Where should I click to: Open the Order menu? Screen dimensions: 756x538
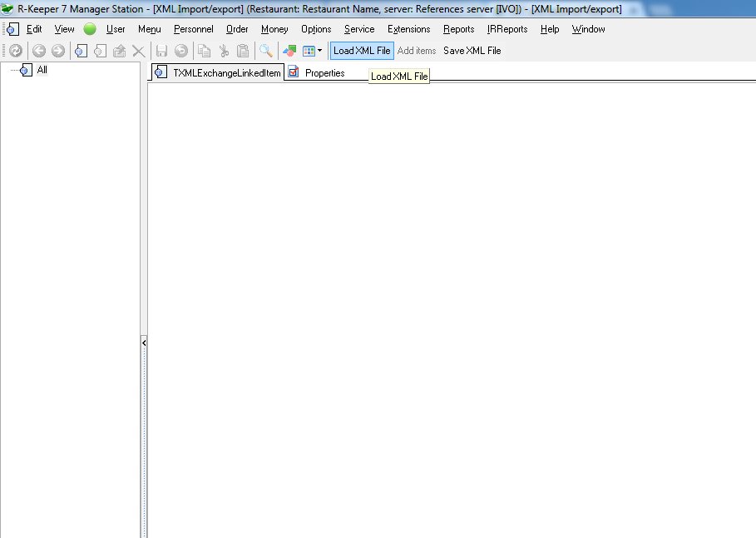237,29
